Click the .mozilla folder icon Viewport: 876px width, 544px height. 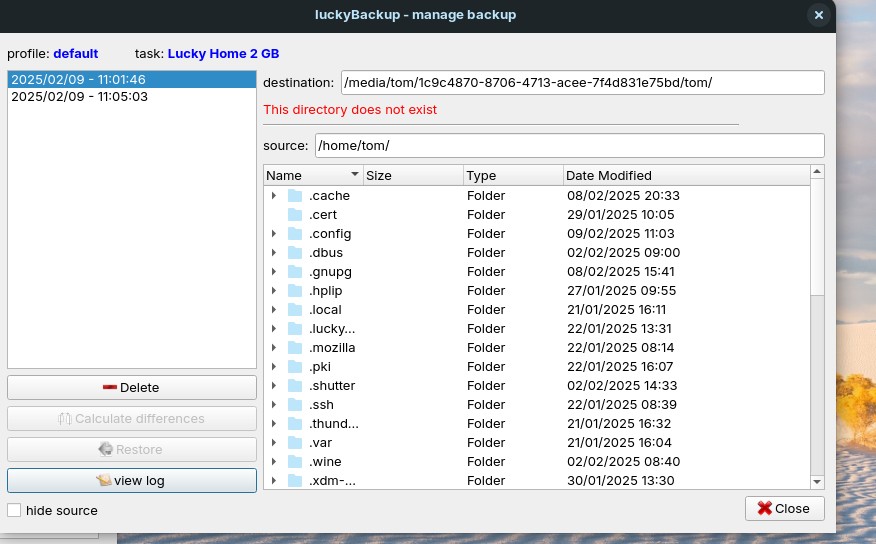coord(295,347)
